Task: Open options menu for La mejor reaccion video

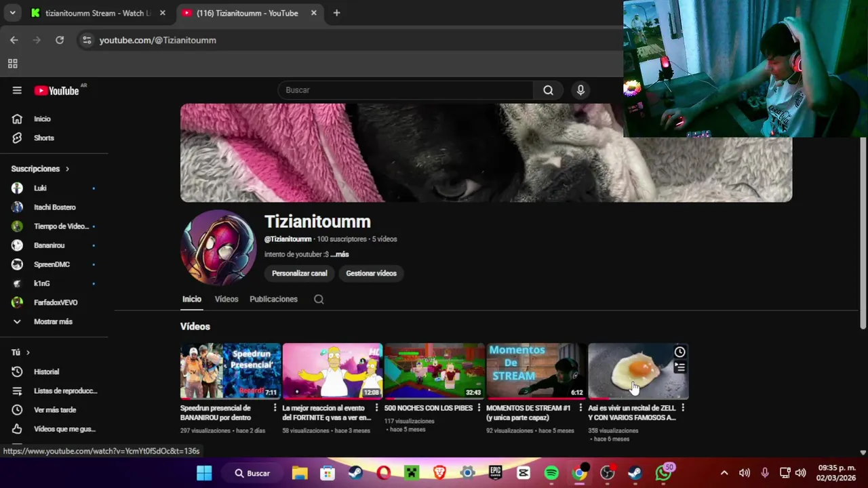Action: pos(376,407)
